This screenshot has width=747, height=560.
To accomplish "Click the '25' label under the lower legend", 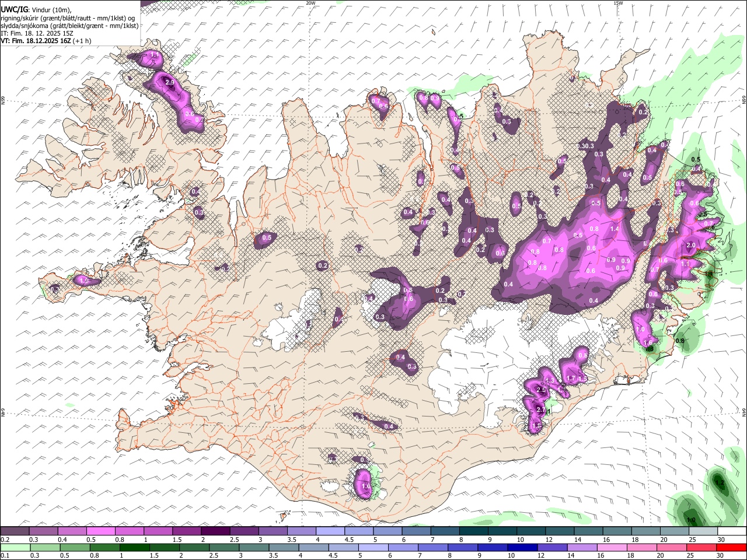I will 690,555.
